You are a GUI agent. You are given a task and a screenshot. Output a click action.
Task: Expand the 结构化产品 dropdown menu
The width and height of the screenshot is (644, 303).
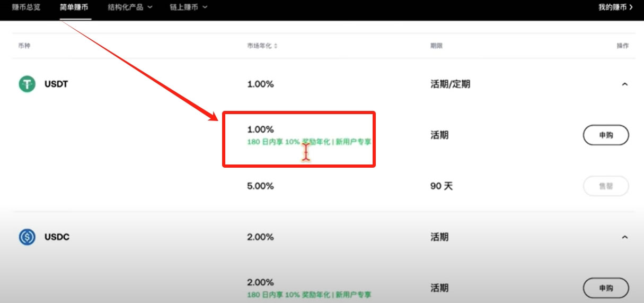[x=130, y=7]
